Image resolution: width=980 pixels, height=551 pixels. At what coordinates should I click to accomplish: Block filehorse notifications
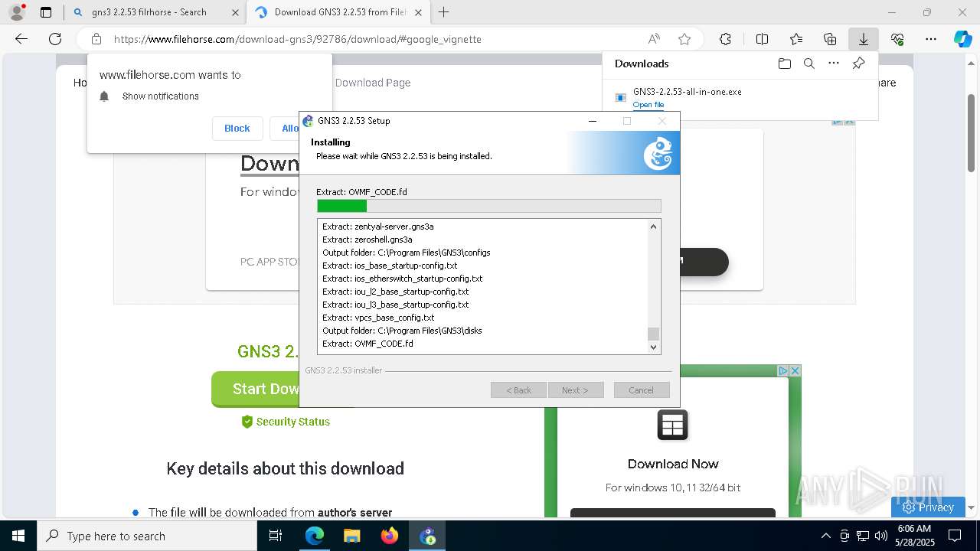237,128
